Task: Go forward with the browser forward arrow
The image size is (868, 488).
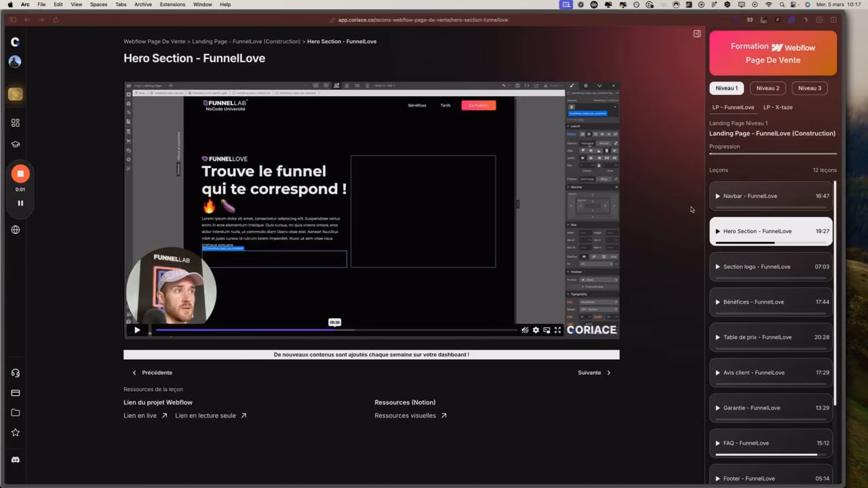Action: click(x=40, y=20)
